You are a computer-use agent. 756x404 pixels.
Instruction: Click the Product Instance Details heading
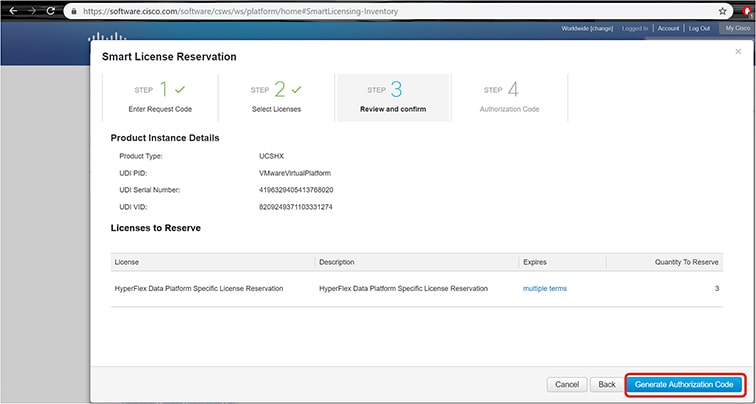click(x=165, y=138)
